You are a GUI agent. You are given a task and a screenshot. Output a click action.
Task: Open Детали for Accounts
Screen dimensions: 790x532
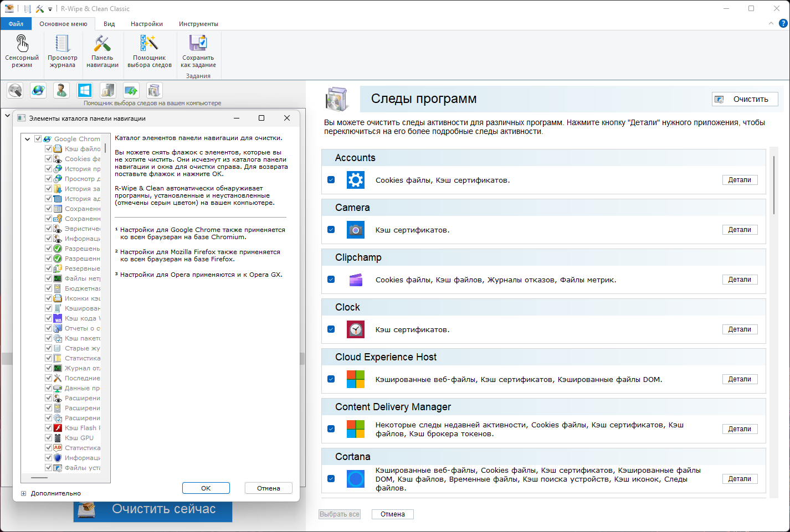[x=740, y=180]
